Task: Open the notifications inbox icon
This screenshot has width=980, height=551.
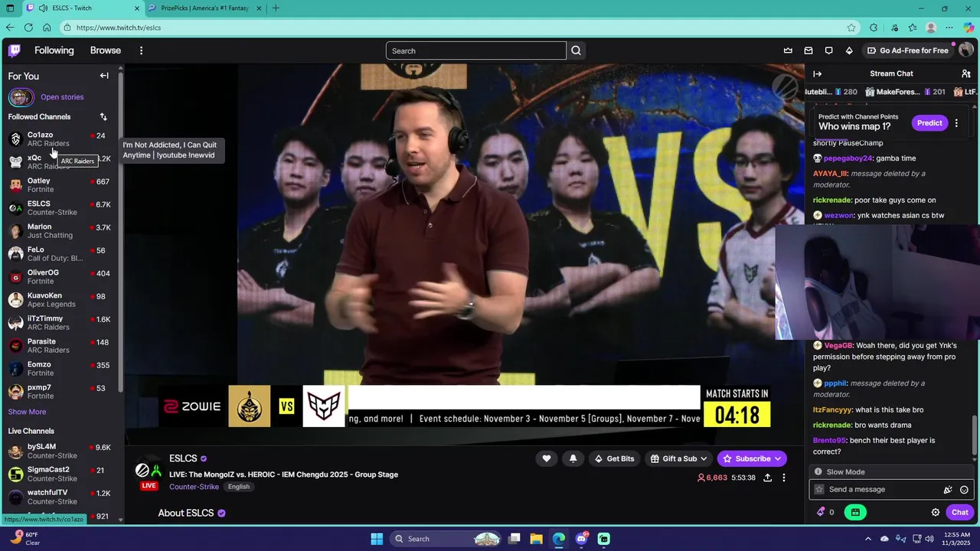Action: click(808, 51)
